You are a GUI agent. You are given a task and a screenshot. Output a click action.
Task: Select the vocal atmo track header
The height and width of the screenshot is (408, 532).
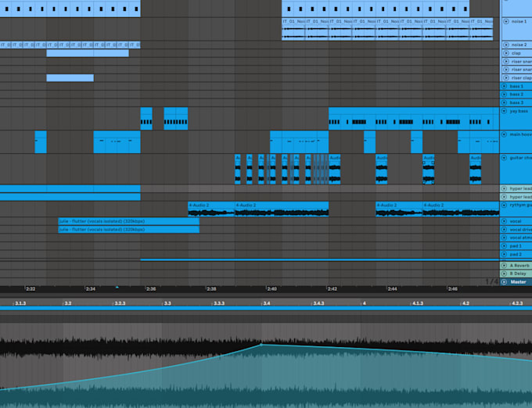pyautogui.click(x=516, y=238)
